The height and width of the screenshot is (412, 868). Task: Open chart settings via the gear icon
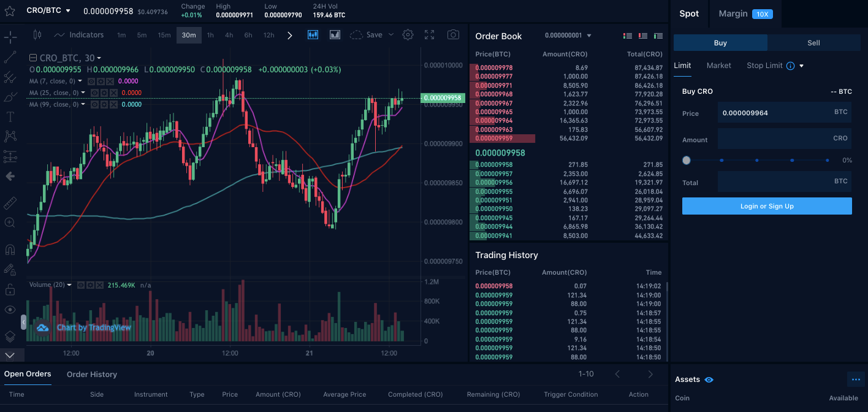click(408, 35)
